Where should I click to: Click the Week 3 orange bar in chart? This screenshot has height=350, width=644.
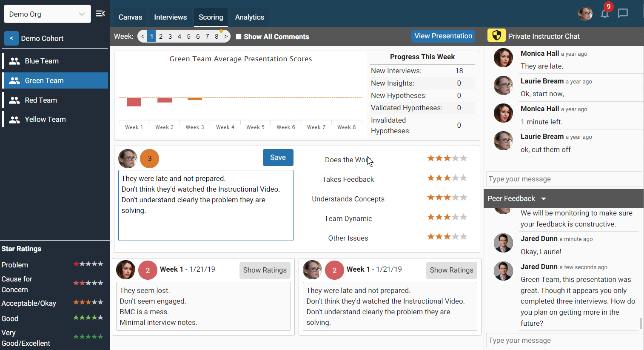pyautogui.click(x=195, y=99)
